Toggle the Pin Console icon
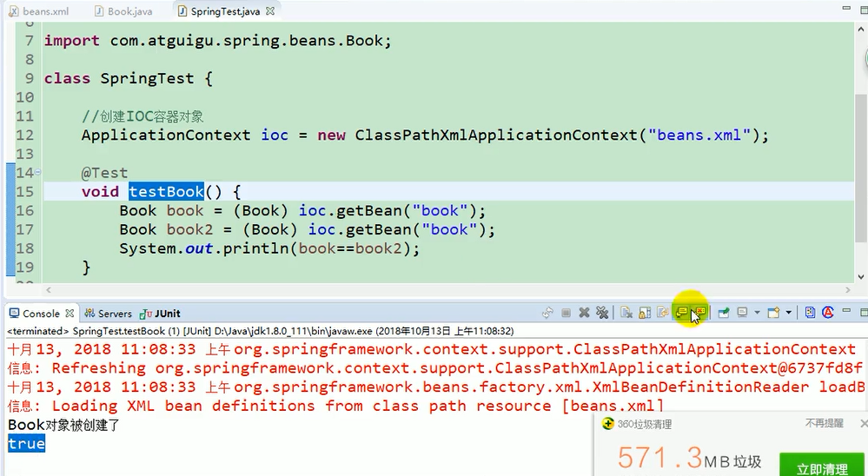The image size is (868, 476). tap(724, 313)
